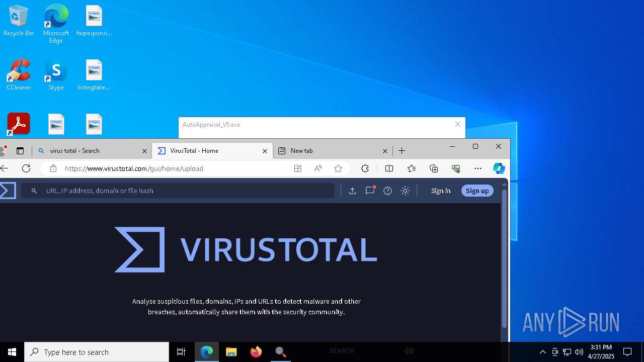
Task: Open the notification center
Action: pos(627,352)
